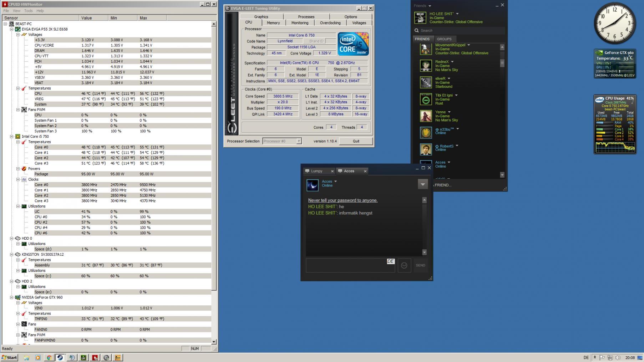Collapse the Intel Core i5 750 node

click(11, 137)
